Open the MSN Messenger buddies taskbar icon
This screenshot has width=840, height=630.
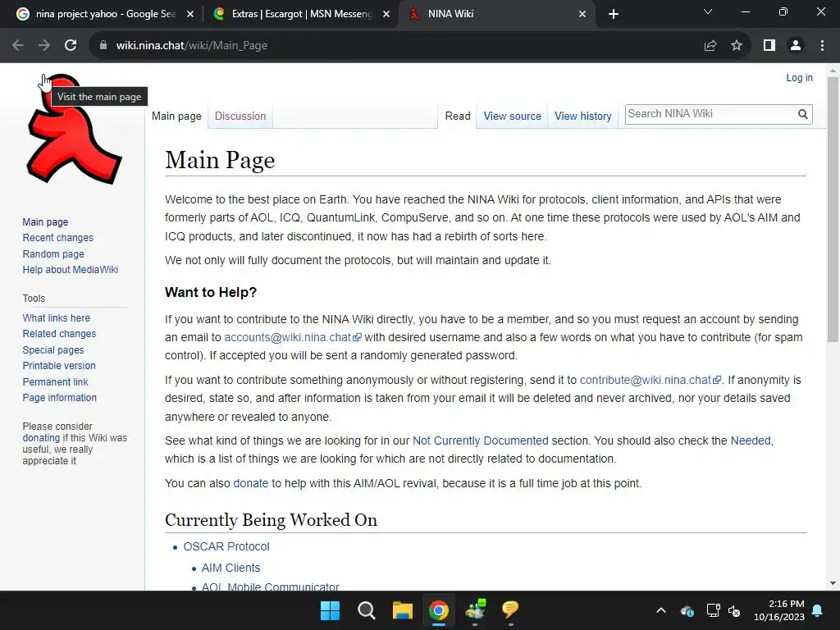coord(475,609)
